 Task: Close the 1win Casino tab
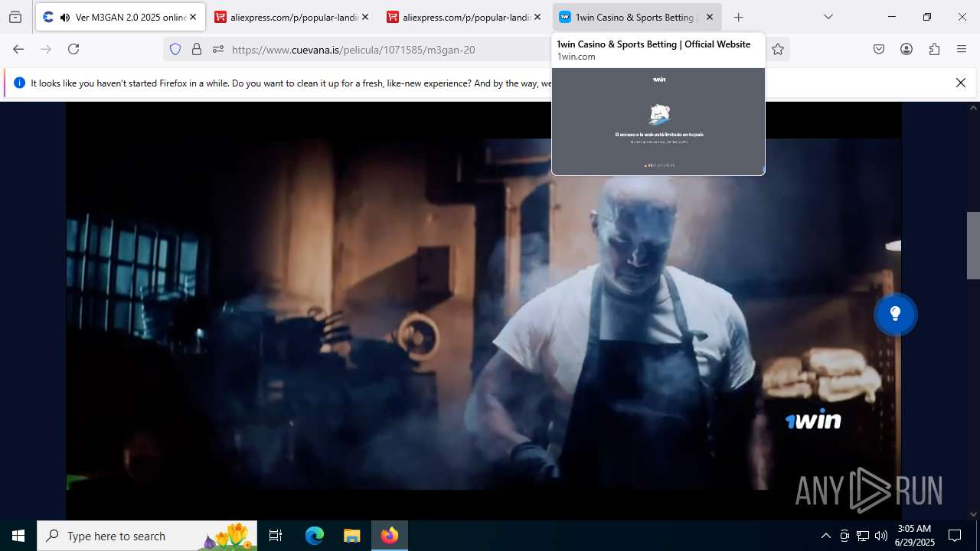coord(710,17)
